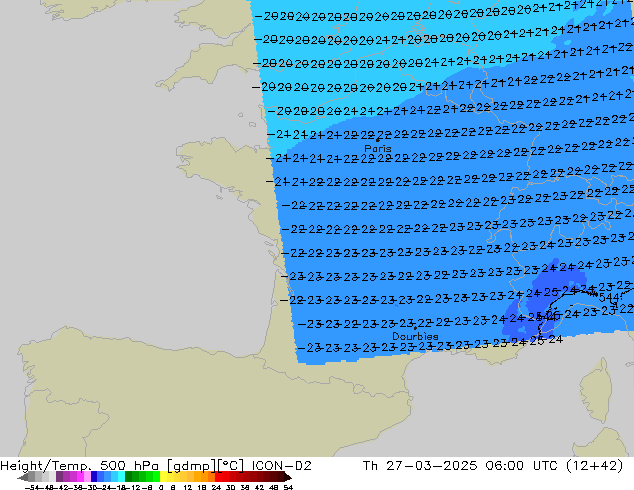Image resolution: width=634 pixels, height=490 pixels.
Task: Click the 54 scale label at the warm end
Action: 288,487
